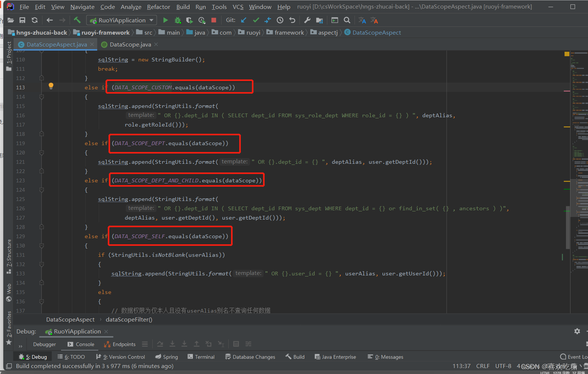The width and height of the screenshot is (588, 374).
Task: Collapse code block fold marker on line 114
Action: pyautogui.click(x=42, y=97)
